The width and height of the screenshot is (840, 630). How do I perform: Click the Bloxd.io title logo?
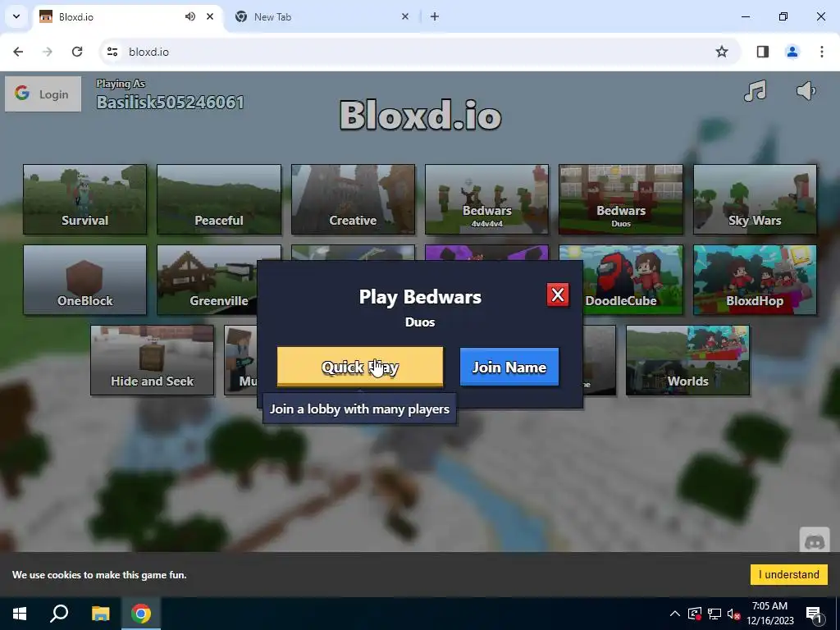(421, 115)
